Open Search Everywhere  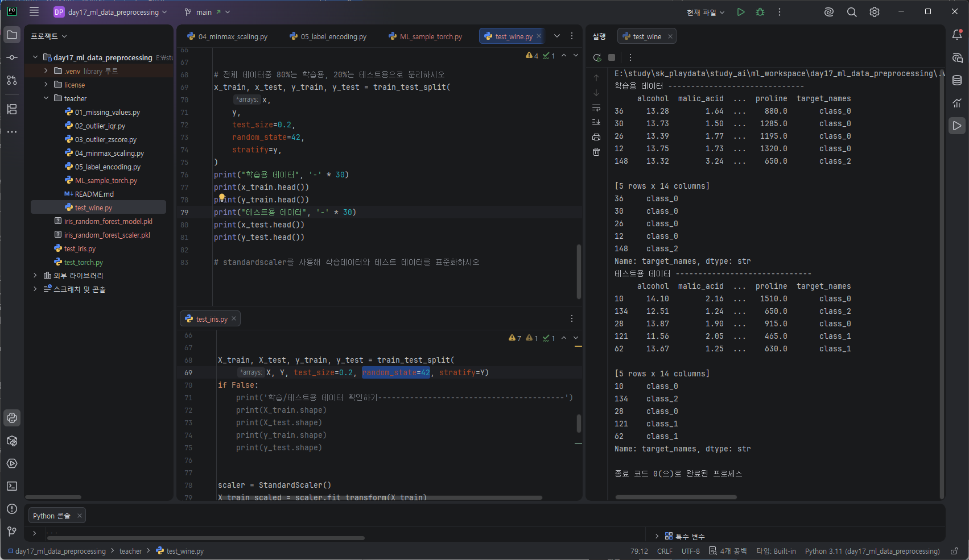coord(852,12)
